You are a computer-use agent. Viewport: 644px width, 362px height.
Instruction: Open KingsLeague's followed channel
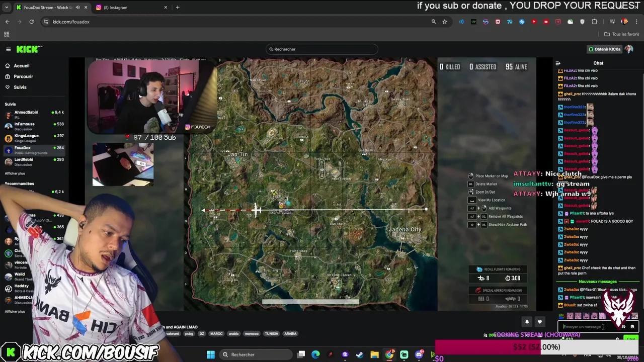click(x=34, y=138)
